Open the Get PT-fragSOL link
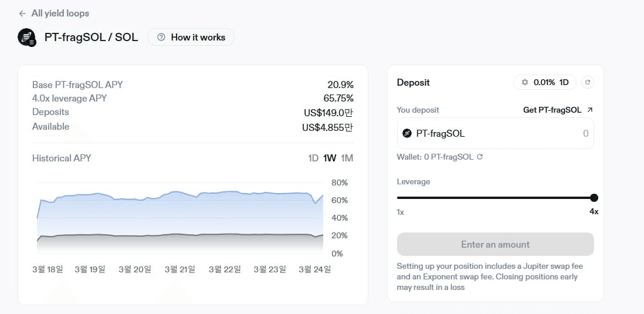 click(552, 110)
